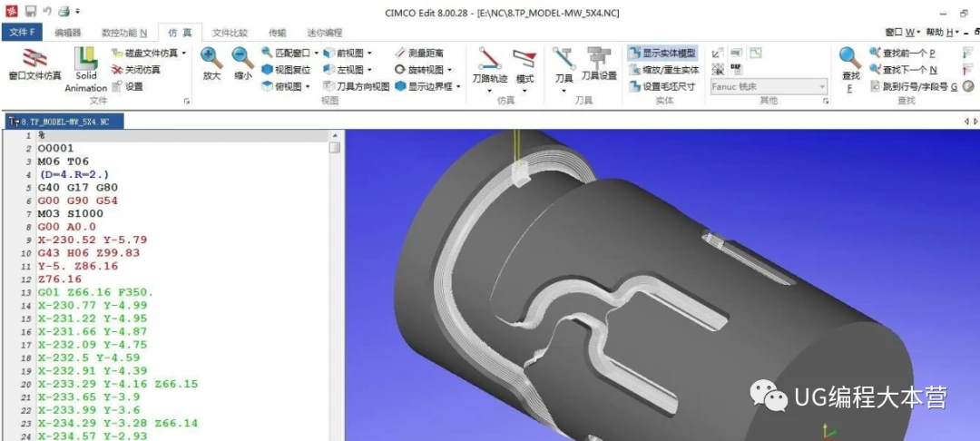Click code line "X-233.29 Y-4.16 Z66.15"

(x=117, y=384)
